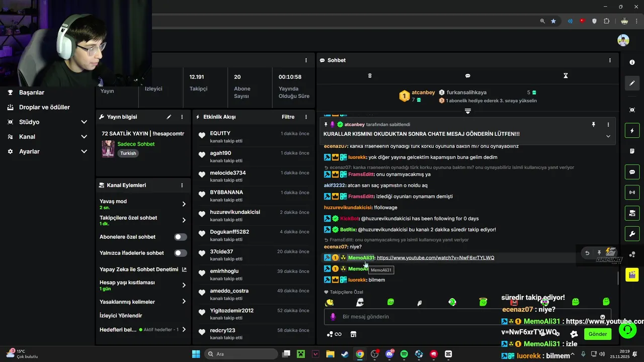Open Yasaklanmış kelimeler arrow
Screen dimensions: 644x362
pyautogui.click(x=184, y=302)
